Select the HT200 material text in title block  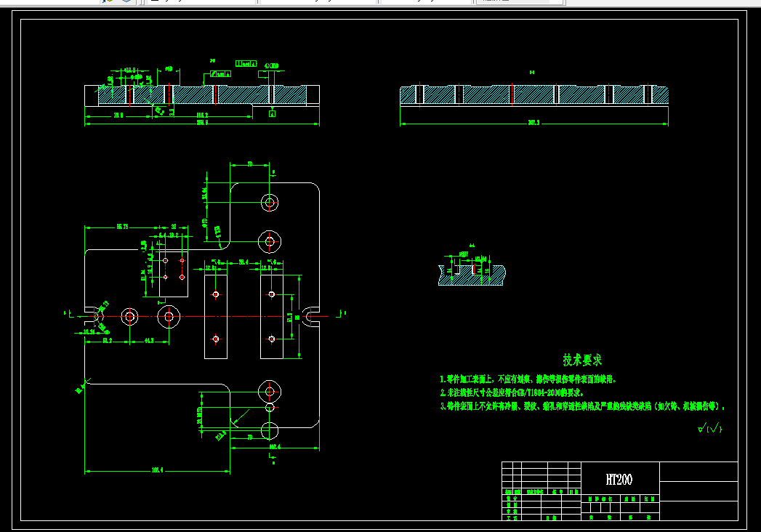click(x=619, y=480)
